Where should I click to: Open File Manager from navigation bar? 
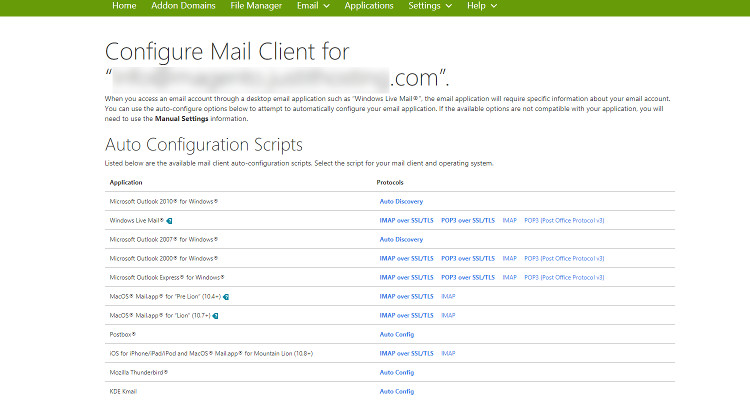point(256,6)
